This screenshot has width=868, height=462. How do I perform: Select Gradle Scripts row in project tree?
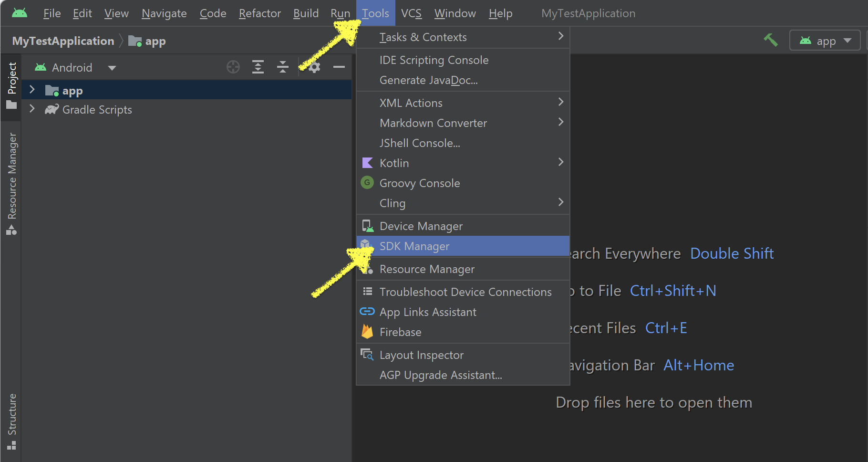tap(186, 109)
